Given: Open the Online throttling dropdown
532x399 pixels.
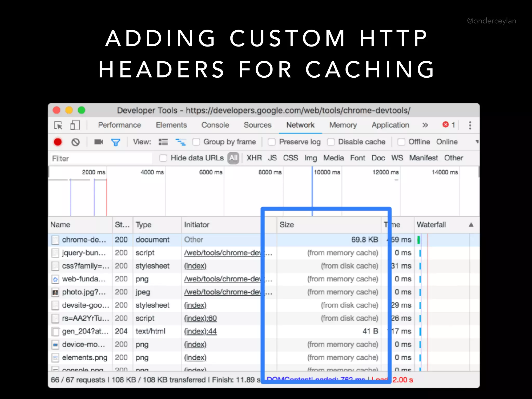Looking at the screenshot, I should coord(447,142).
